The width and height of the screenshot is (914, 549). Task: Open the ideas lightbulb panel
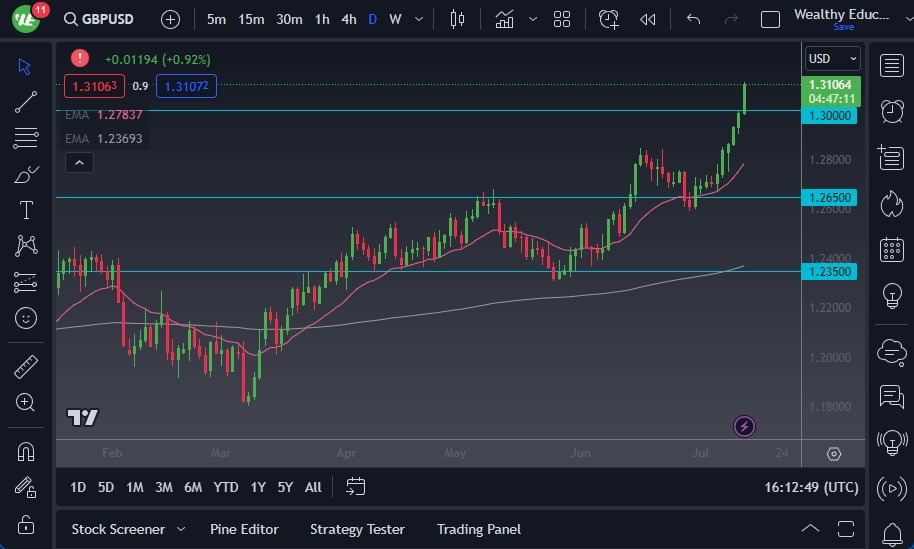891,296
